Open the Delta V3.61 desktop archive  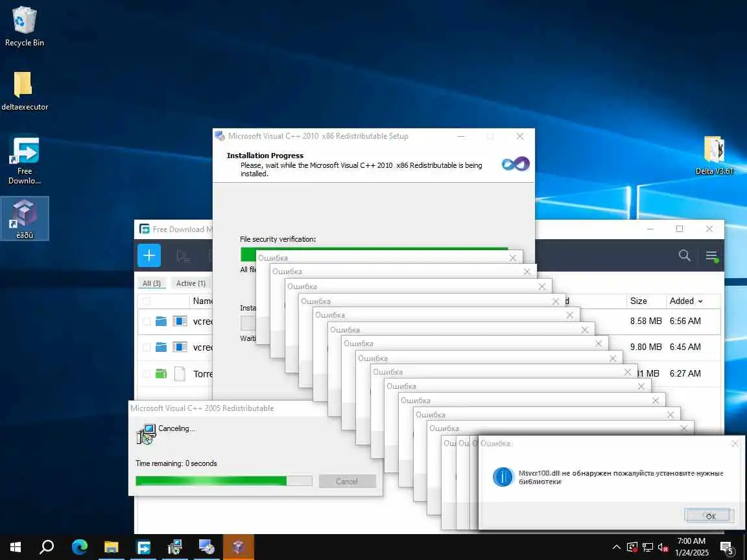click(714, 156)
